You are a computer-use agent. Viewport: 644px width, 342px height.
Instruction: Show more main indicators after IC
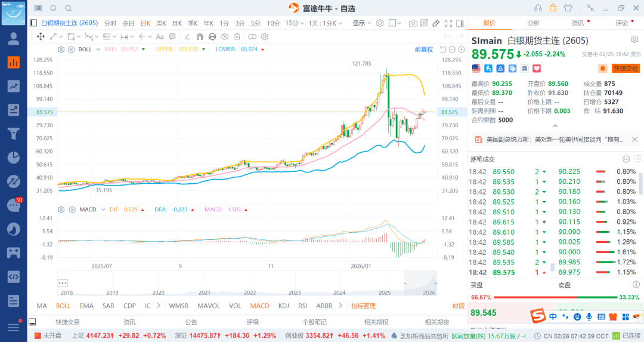pos(159,306)
